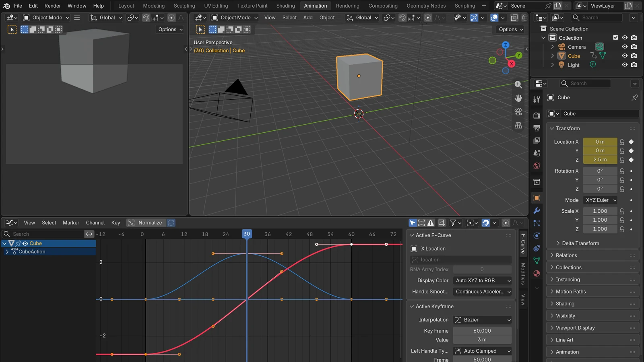The width and height of the screenshot is (644, 362).
Task: Open the Render properties tab icon
Action: pyautogui.click(x=537, y=115)
